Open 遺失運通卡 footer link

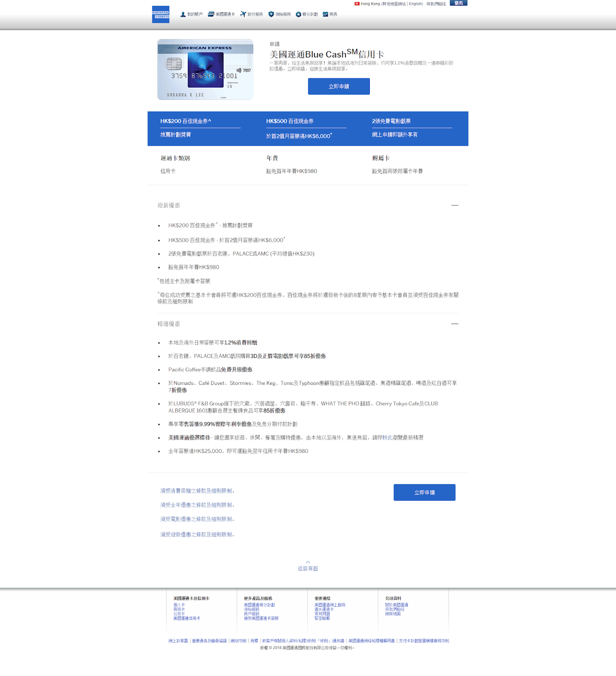[x=324, y=609]
